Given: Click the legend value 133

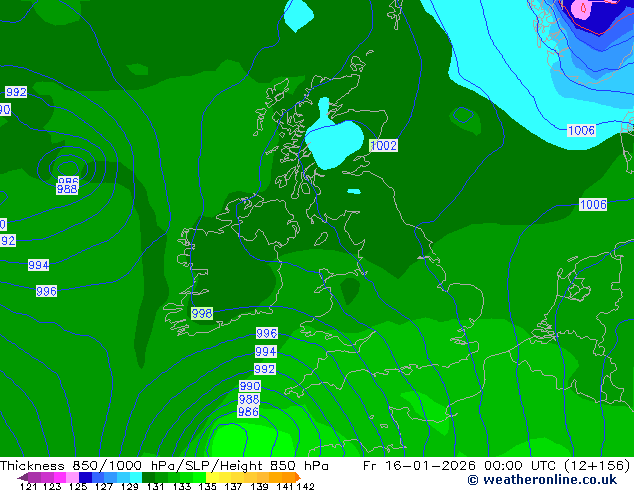Looking at the screenshot, I should pos(181,486).
